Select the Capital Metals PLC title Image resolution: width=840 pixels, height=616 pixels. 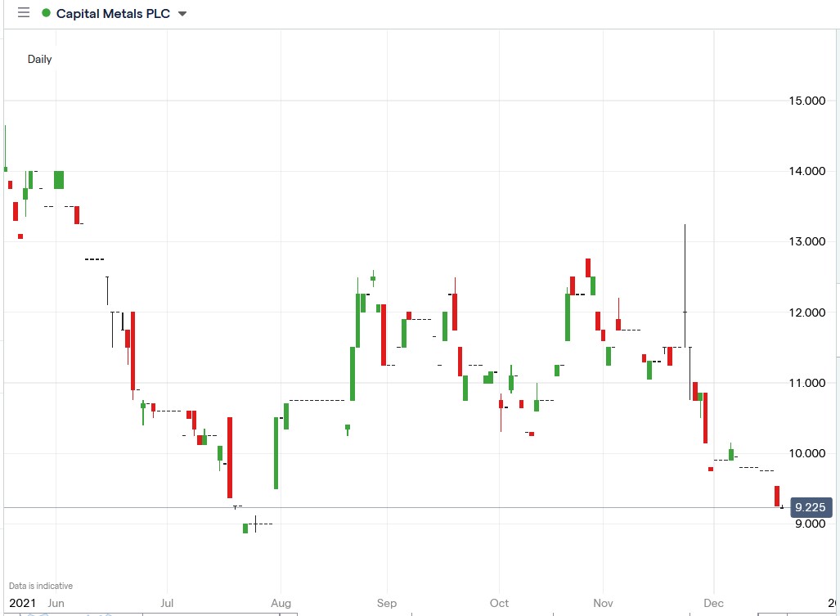pos(115,13)
